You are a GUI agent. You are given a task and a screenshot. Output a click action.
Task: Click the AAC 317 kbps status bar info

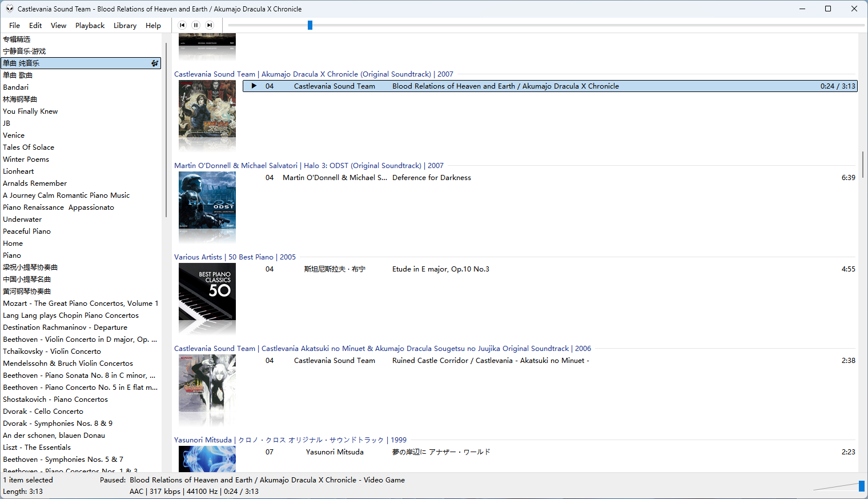point(194,492)
